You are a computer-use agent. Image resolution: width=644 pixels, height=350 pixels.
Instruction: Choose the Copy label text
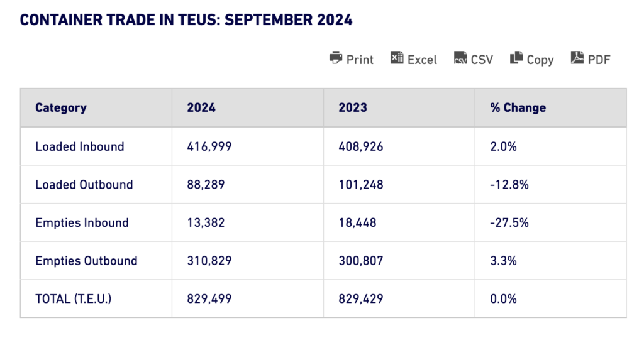tap(540, 60)
